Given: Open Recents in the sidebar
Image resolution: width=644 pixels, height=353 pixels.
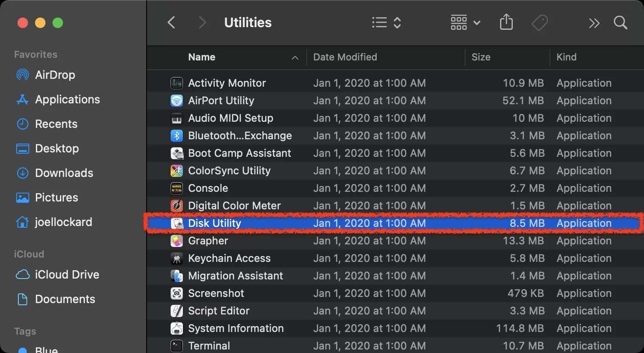Looking at the screenshot, I should click(46, 124).
